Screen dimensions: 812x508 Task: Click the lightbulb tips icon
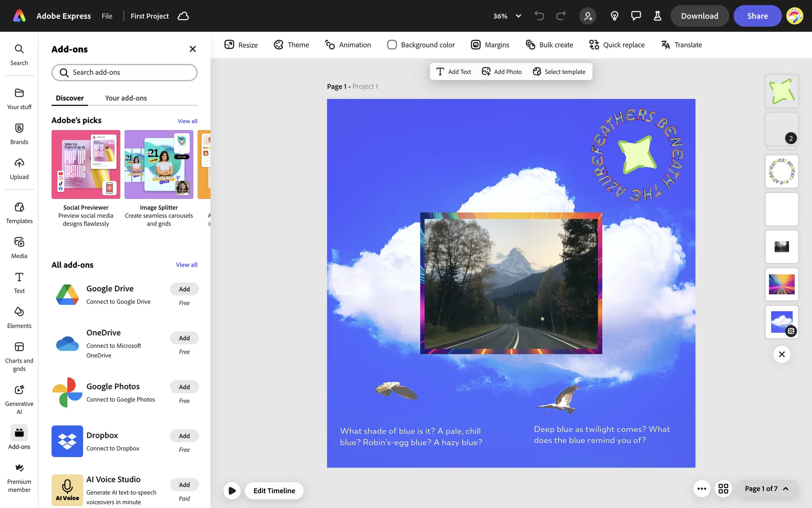point(614,16)
